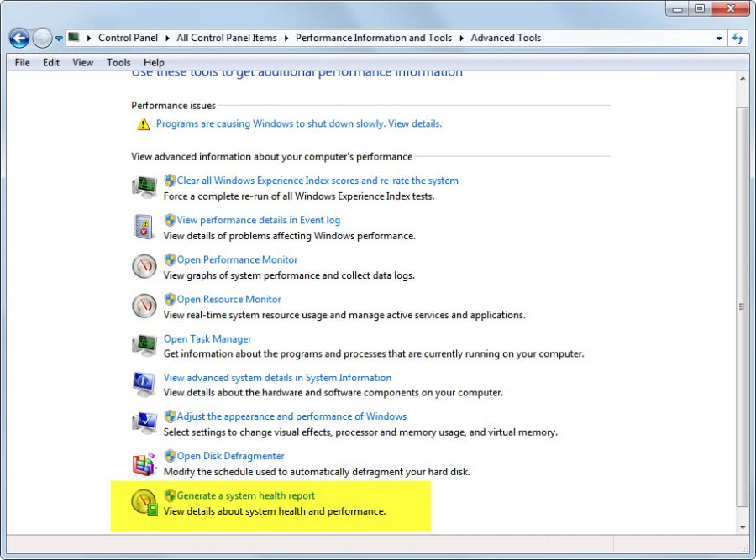
Task: Open the recent pages dropdown beside navigation arrows
Action: [57, 38]
